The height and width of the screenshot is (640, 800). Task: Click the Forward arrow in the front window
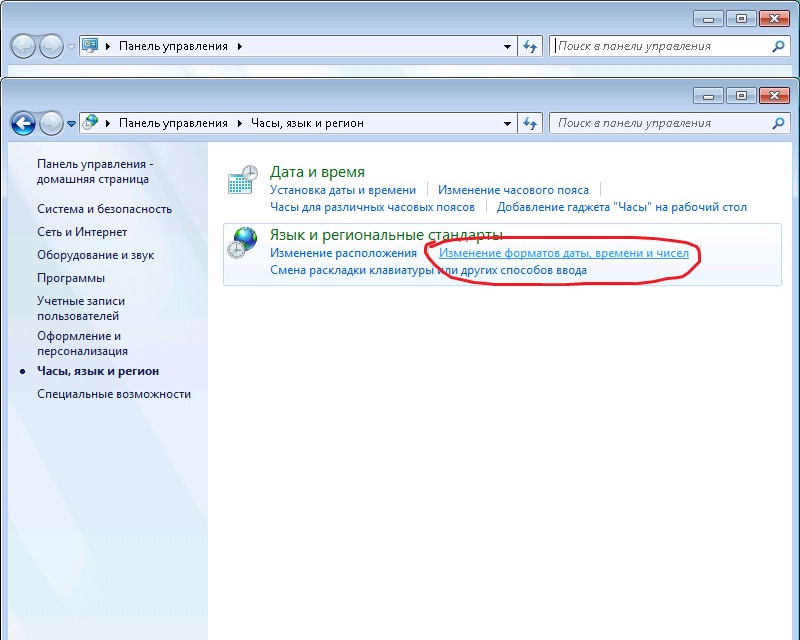51,124
